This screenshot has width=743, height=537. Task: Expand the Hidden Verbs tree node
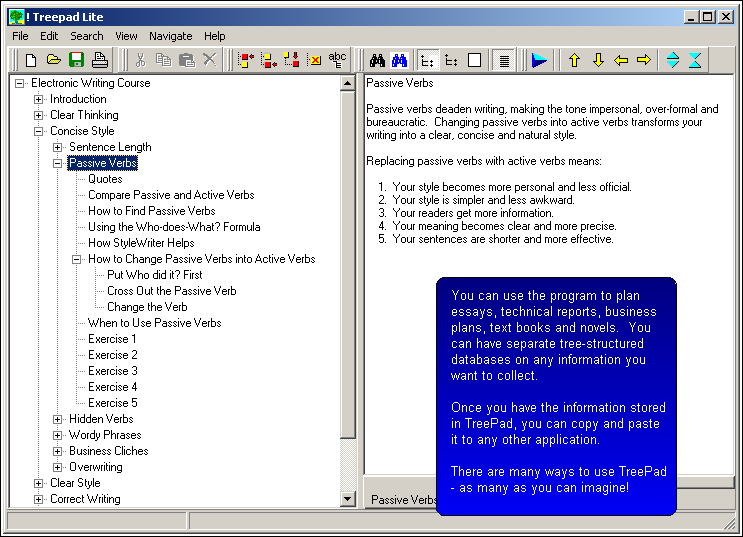[x=58, y=419]
